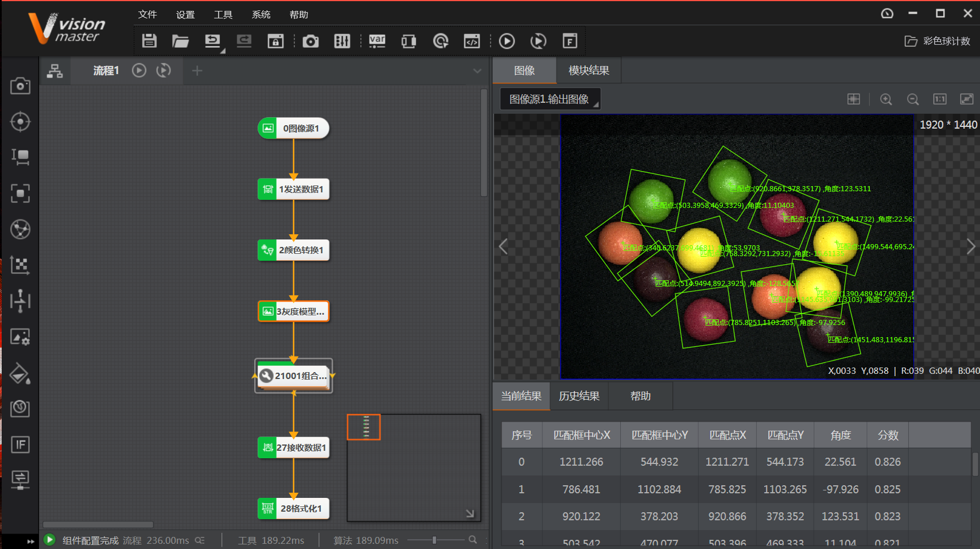The width and height of the screenshot is (980, 549).
Task: Zoom in on the image view
Action: (886, 99)
